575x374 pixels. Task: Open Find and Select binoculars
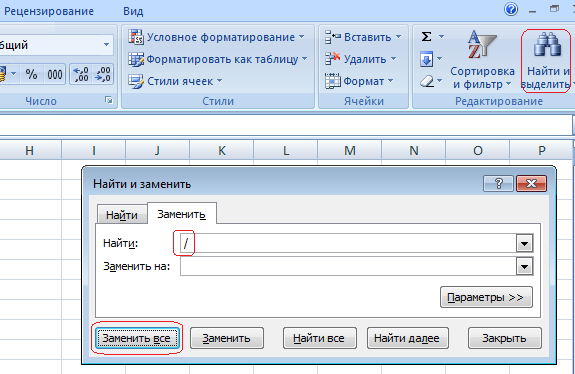click(547, 60)
